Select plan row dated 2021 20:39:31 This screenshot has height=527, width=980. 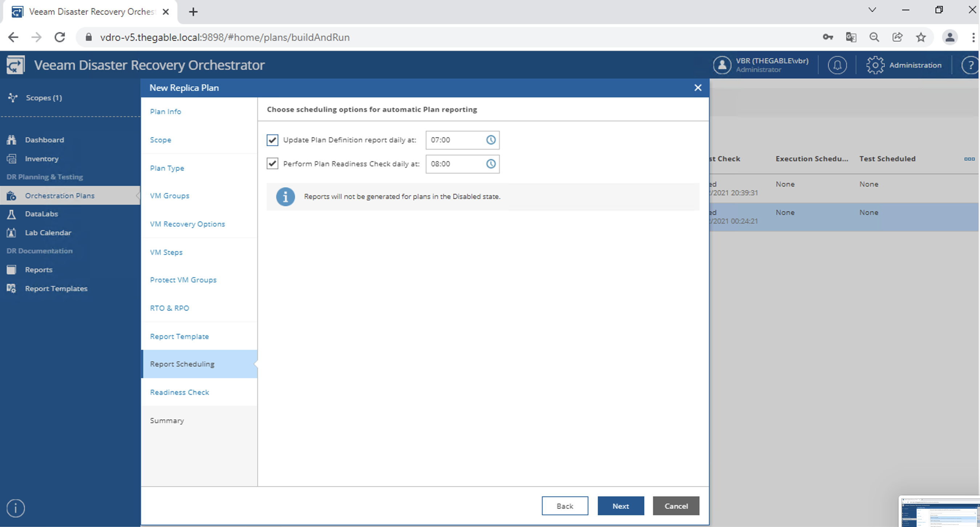pos(844,188)
